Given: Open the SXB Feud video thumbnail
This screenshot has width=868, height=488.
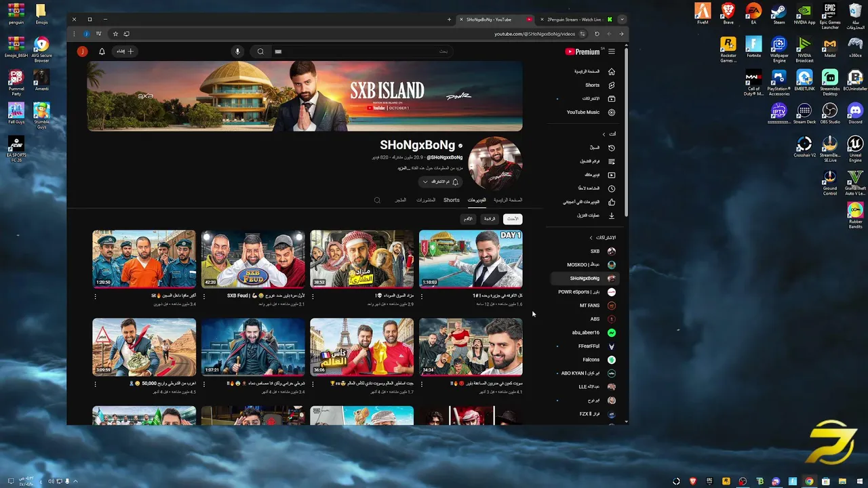Looking at the screenshot, I should click(253, 259).
